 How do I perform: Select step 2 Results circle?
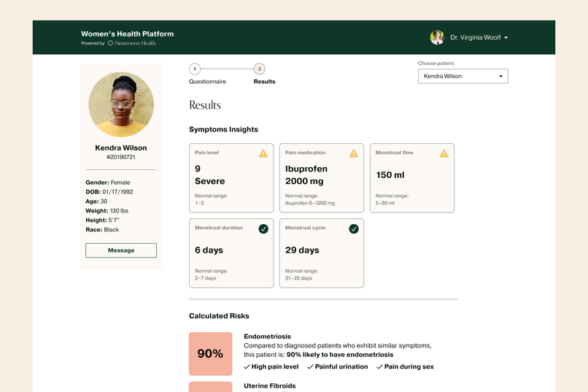click(260, 69)
